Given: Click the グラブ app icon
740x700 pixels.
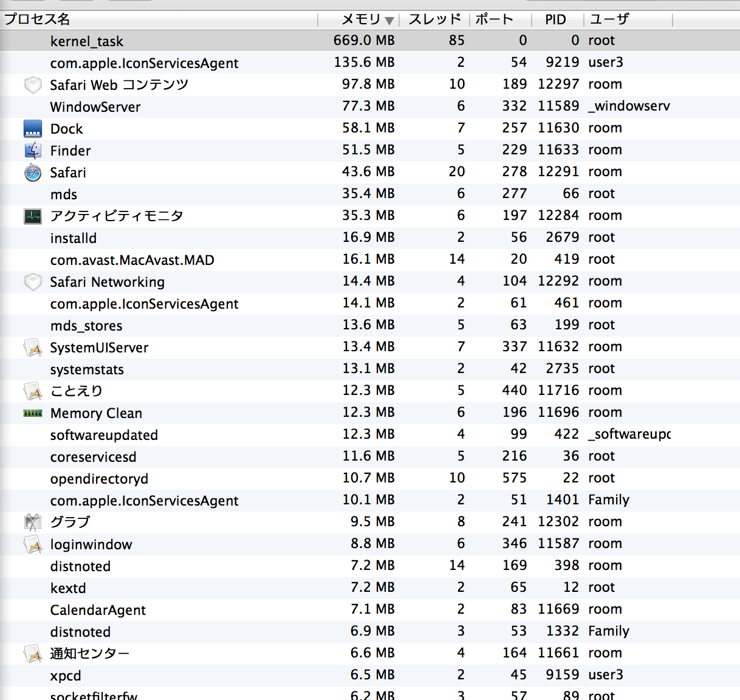Looking at the screenshot, I should (33, 522).
